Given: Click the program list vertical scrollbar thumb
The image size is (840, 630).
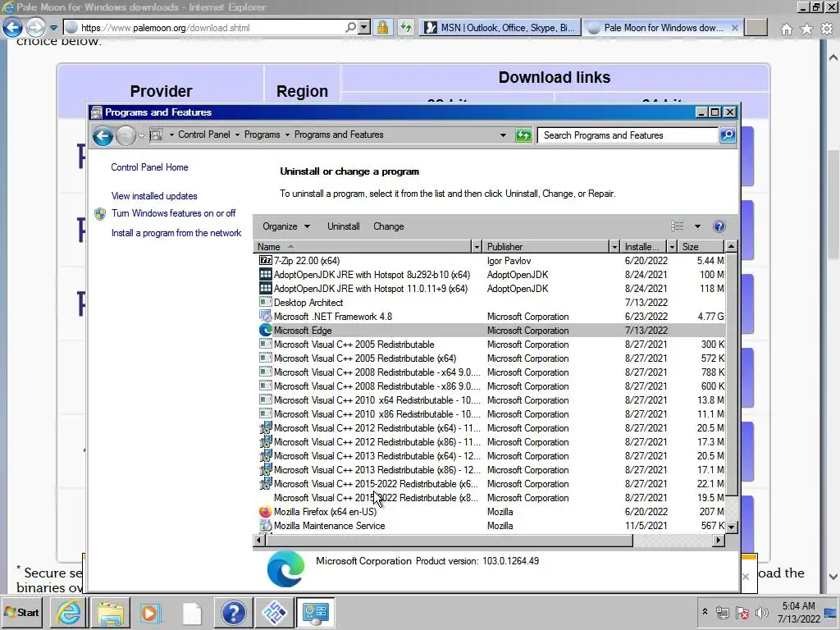Looking at the screenshot, I should tap(731, 374).
